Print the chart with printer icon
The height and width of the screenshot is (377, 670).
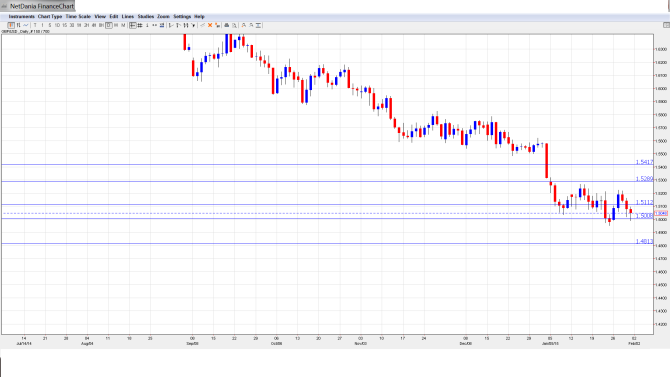click(x=227, y=25)
